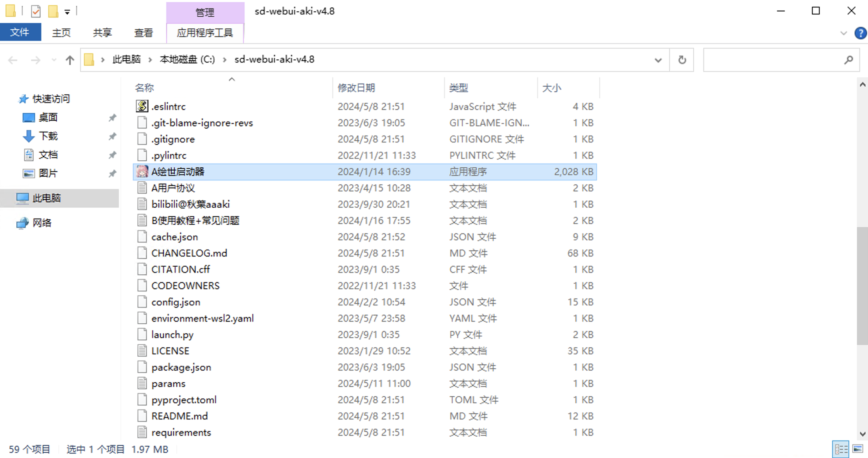Click the requirements text file icon
This screenshot has width=868, height=458.
click(142, 432)
